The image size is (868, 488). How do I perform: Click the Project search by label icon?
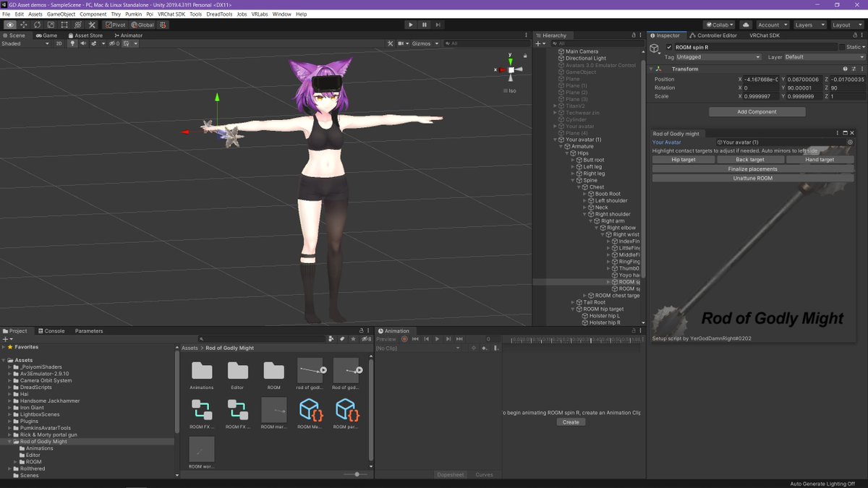(342, 338)
